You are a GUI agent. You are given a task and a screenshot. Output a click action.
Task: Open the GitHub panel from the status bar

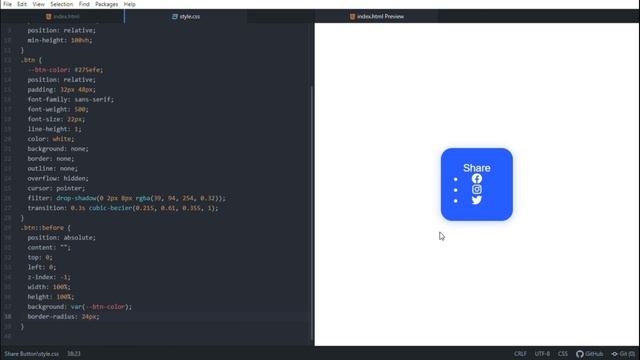589,354
